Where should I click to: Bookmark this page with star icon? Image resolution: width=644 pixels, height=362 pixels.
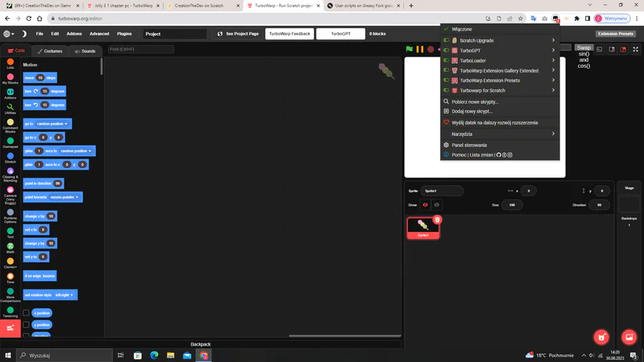520,19
